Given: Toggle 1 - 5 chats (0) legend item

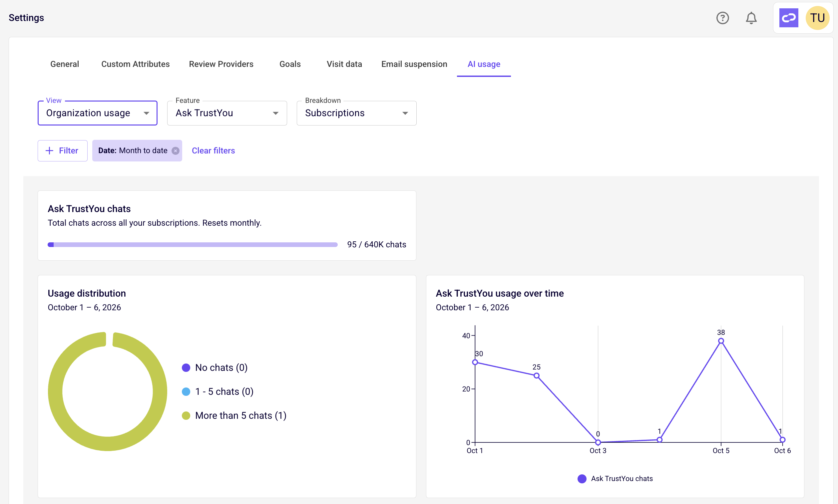Looking at the screenshot, I should pyautogui.click(x=218, y=391).
